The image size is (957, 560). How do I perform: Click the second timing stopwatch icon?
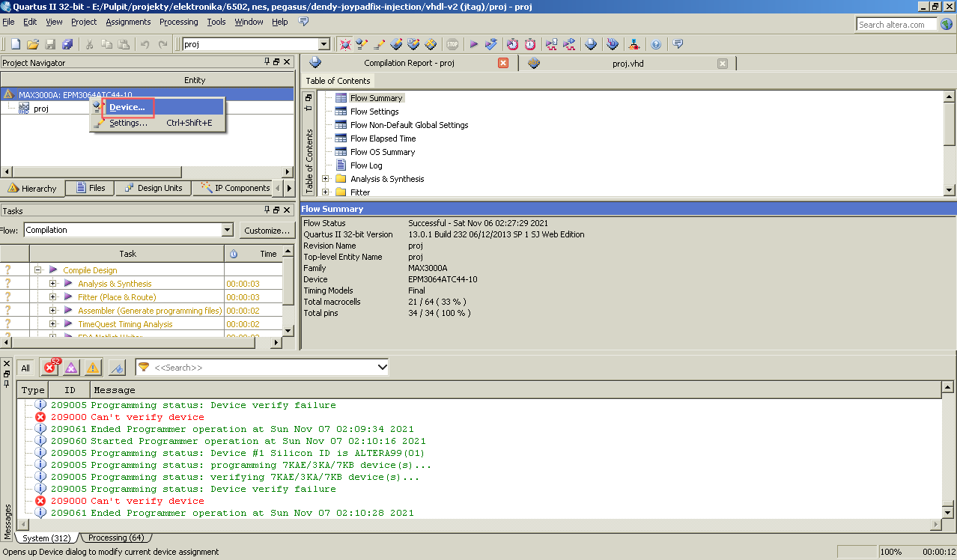coord(530,44)
